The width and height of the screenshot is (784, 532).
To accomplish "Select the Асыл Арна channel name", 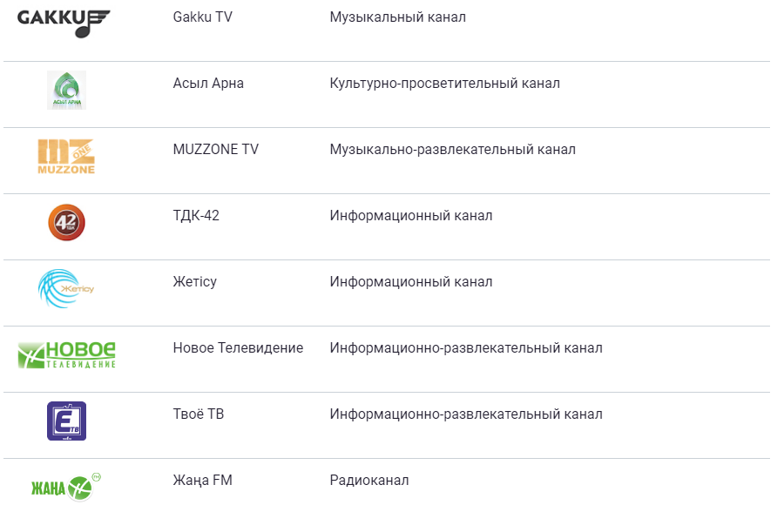I will point(208,84).
